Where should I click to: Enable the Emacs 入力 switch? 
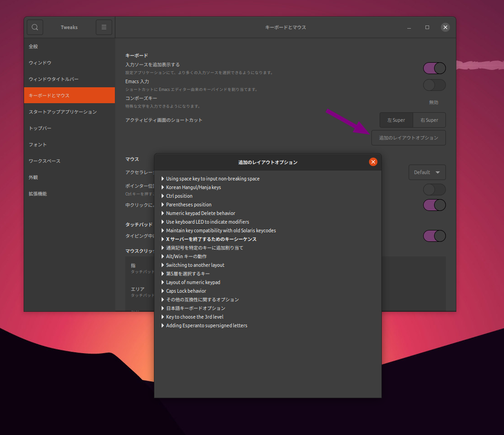(x=434, y=85)
